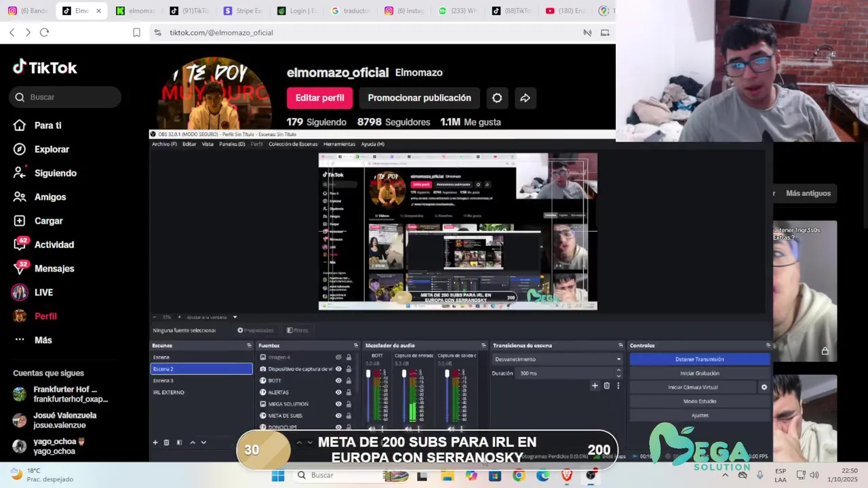
Task: Open transition options three-dot icon
Action: click(x=618, y=386)
